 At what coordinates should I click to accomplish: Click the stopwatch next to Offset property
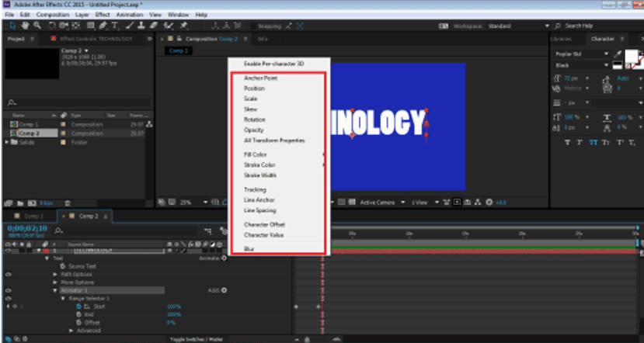pyautogui.click(x=79, y=323)
